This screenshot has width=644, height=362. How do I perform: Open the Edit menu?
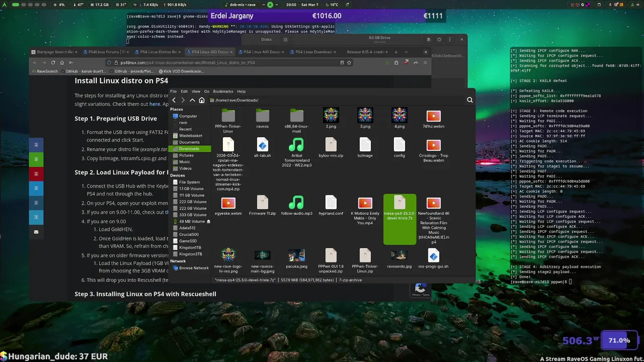point(184,92)
